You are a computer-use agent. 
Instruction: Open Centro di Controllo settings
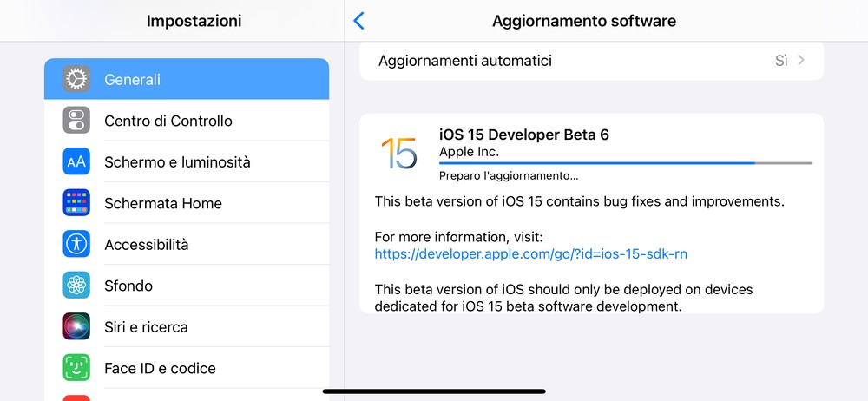point(187,120)
